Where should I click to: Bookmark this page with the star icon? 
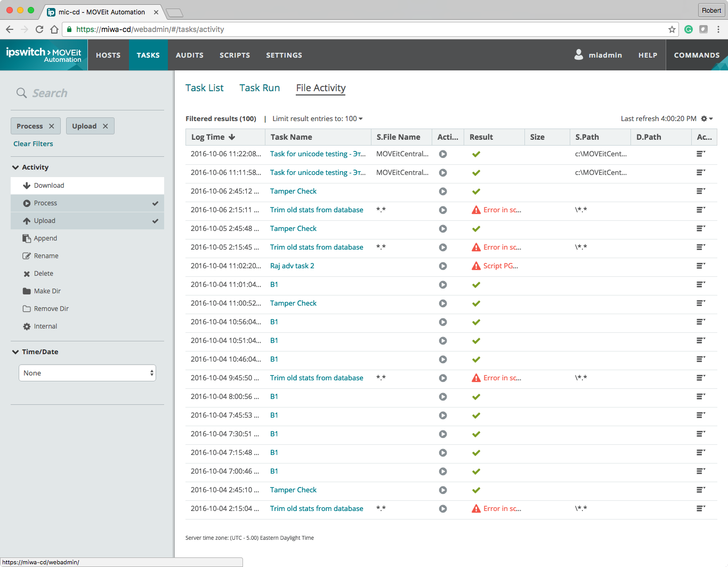672,29
